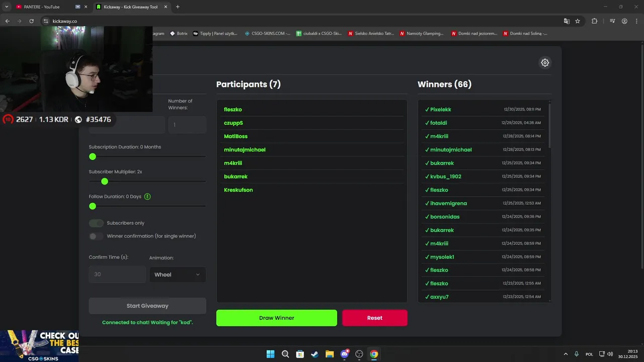Click the Winners list scrollbar
644x362 pixels.
549,126
